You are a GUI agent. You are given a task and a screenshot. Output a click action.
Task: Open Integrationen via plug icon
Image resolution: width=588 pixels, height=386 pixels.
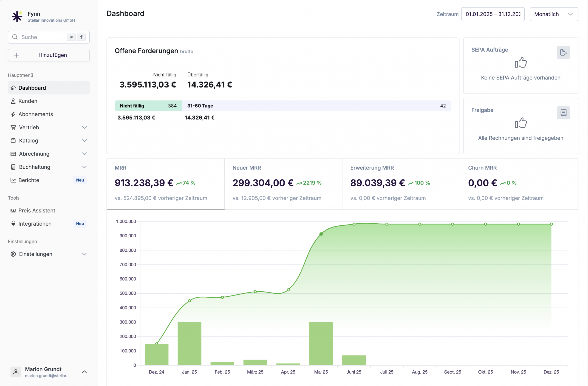[13, 224]
